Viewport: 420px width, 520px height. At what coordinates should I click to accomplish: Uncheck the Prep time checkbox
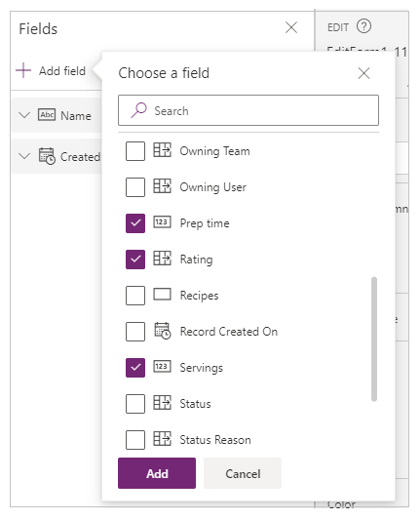coord(135,223)
